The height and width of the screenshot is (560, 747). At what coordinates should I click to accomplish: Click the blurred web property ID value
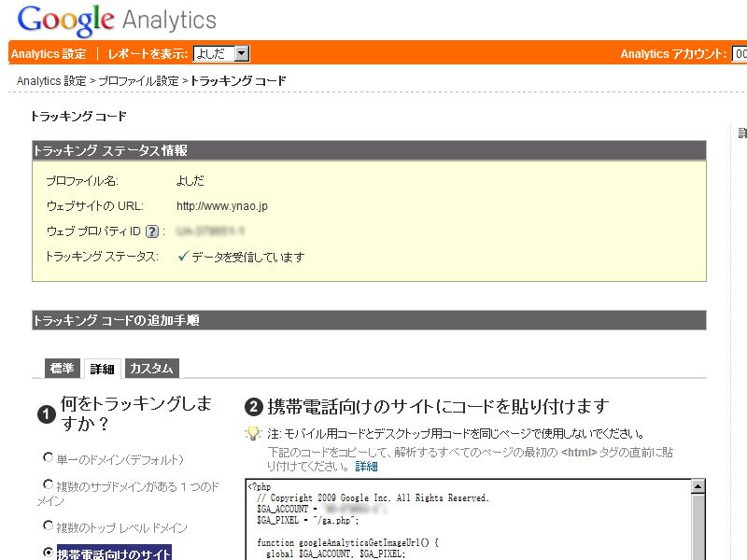coord(210,231)
